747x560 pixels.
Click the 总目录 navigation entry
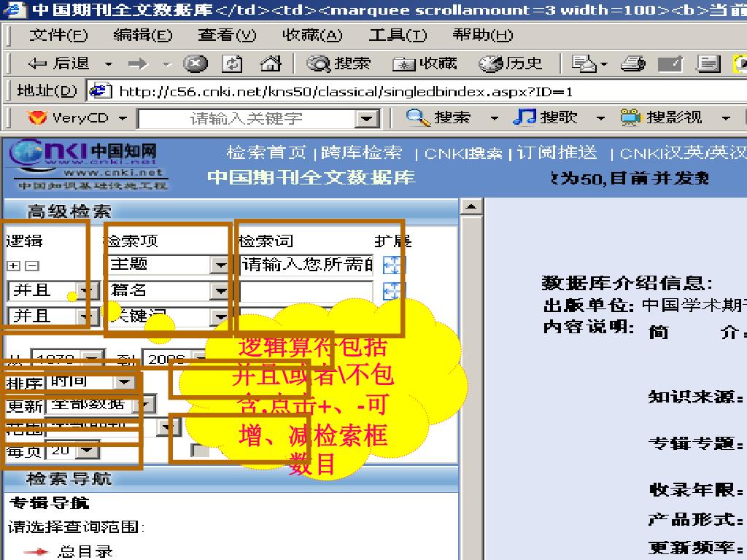[x=85, y=551]
